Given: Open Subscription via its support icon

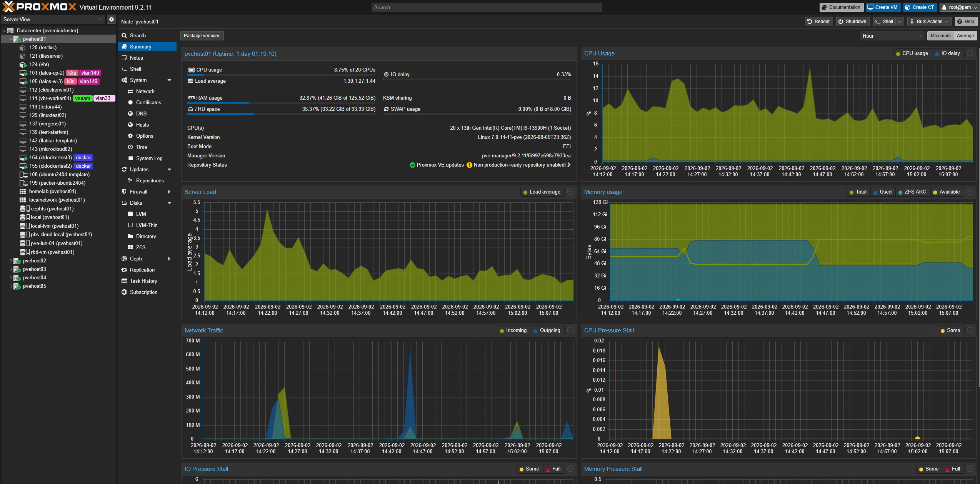Looking at the screenshot, I should pyautogui.click(x=124, y=292).
